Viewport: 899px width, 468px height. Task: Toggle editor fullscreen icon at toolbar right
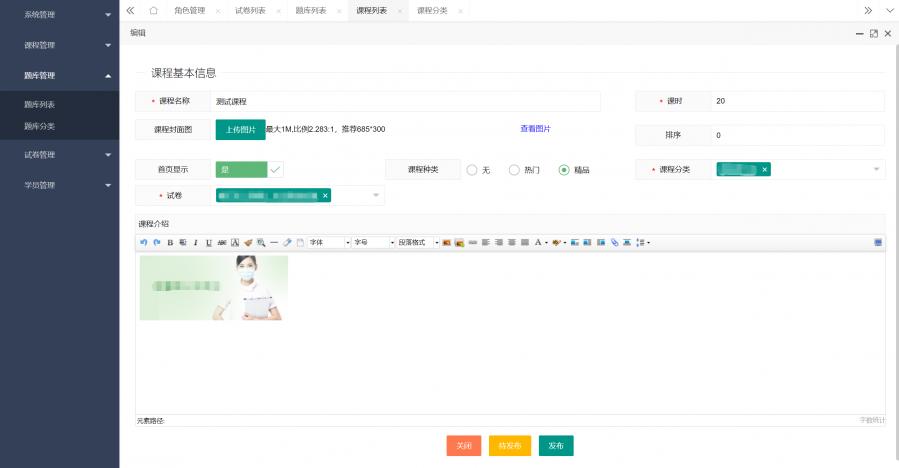point(878,242)
